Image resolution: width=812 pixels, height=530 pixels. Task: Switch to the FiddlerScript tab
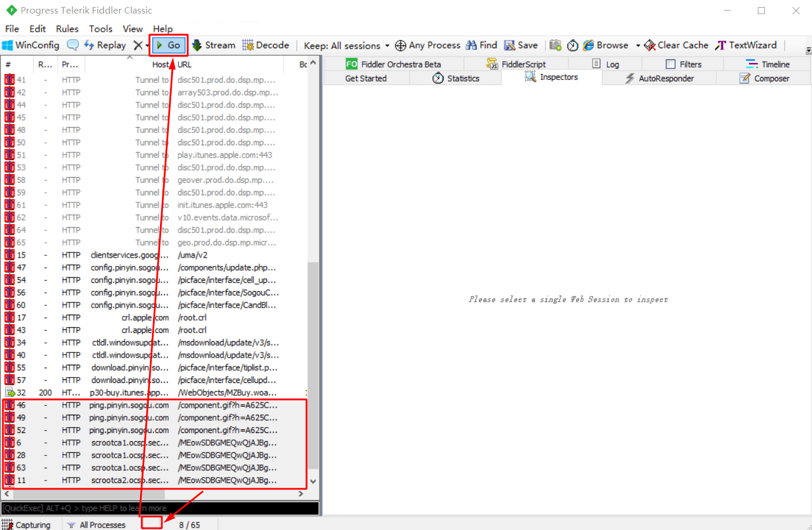(517, 64)
